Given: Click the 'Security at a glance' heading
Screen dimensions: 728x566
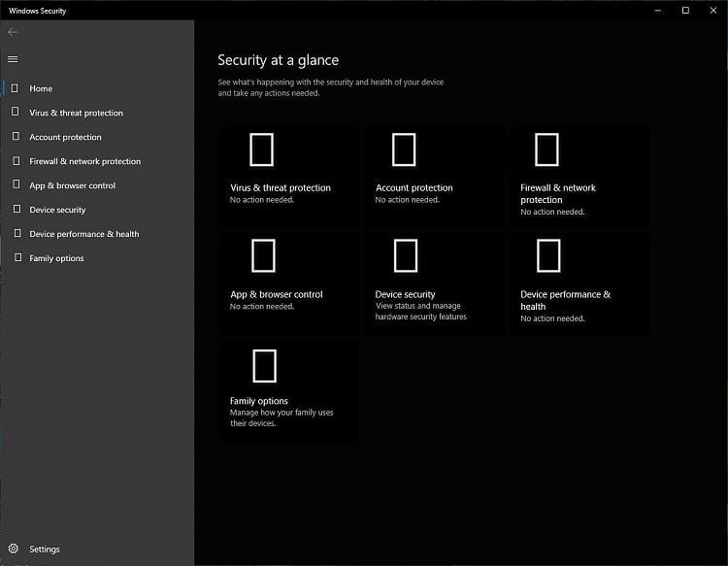Looking at the screenshot, I should (279, 60).
